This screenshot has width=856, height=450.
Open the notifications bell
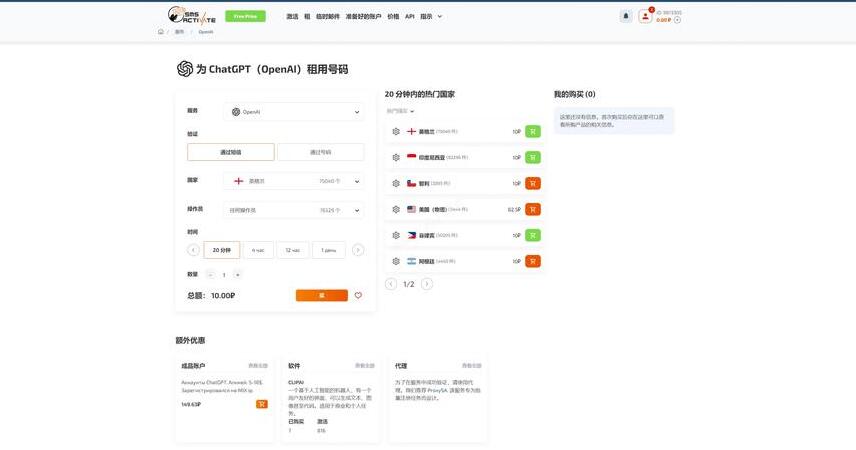point(626,16)
